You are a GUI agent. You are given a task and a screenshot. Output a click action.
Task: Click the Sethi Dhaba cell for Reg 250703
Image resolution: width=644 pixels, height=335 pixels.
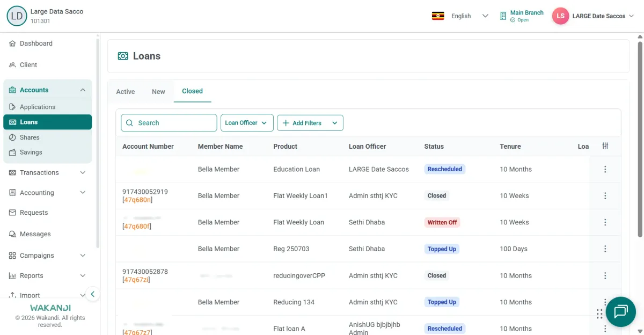[x=367, y=249]
